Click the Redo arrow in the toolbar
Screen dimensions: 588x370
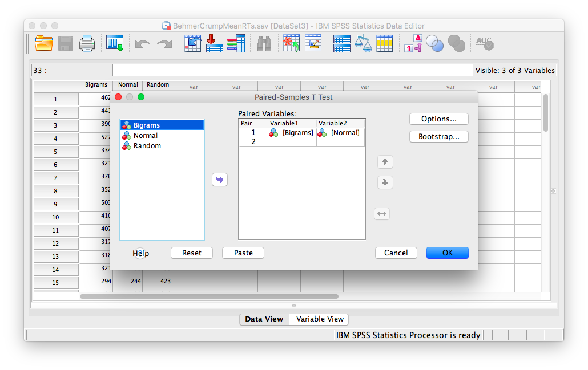coord(164,44)
